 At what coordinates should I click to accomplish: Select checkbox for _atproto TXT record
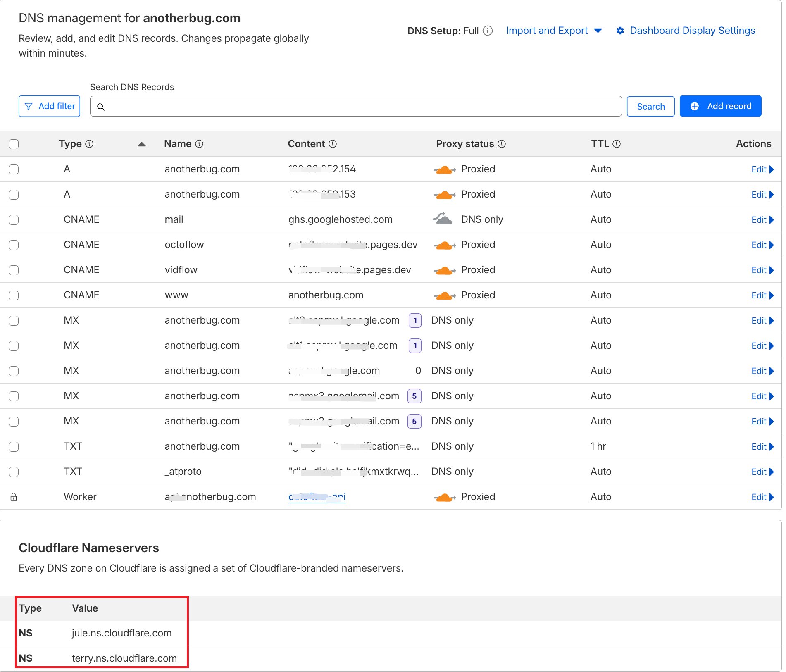click(x=14, y=472)
